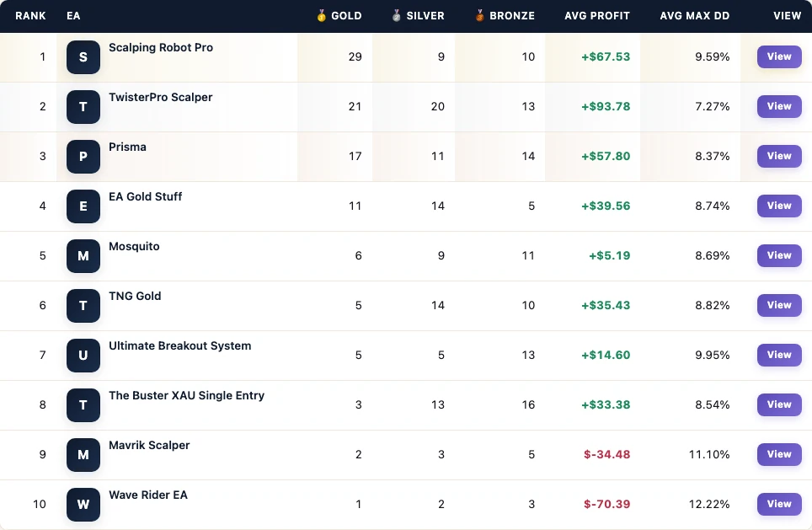Click silver count 20 for TwisterPro Scalper
The height and width of the screenshot is (530, 812).
(x=438, y=107)
